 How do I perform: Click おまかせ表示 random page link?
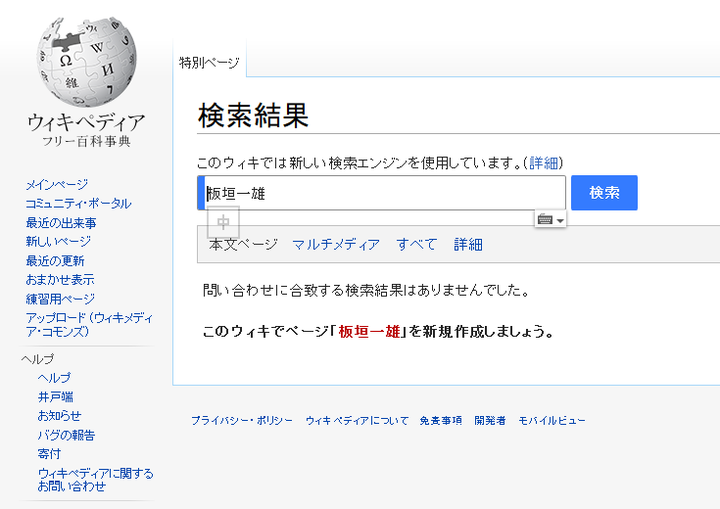pos(60,280)
